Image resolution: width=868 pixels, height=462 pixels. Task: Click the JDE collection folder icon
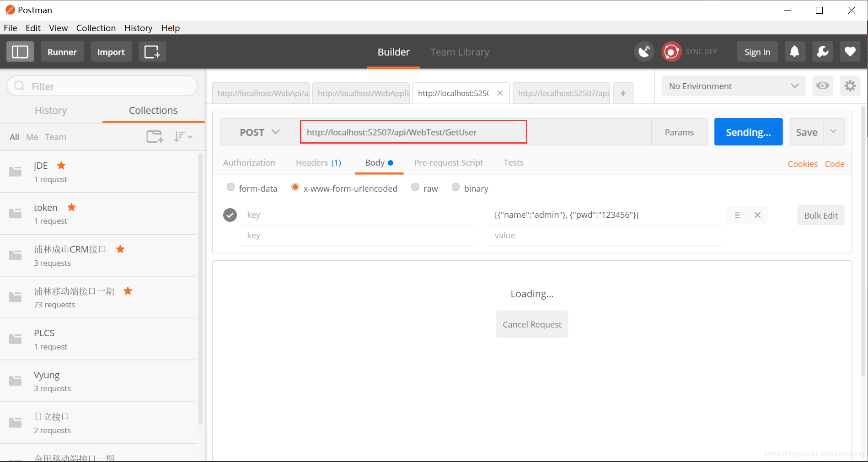click(x=16, y=172)
